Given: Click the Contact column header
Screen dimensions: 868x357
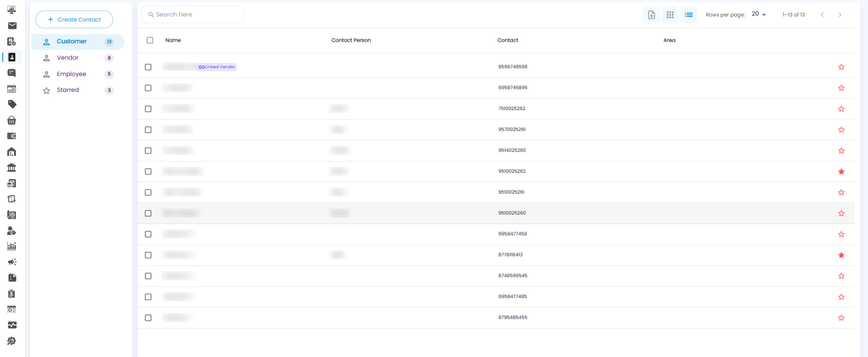Looking at the screenshot, I should [508, 40].
